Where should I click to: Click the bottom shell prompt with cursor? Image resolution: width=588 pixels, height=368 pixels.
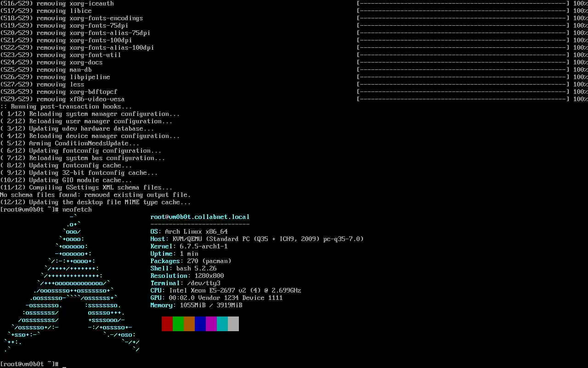pos(33,364)
